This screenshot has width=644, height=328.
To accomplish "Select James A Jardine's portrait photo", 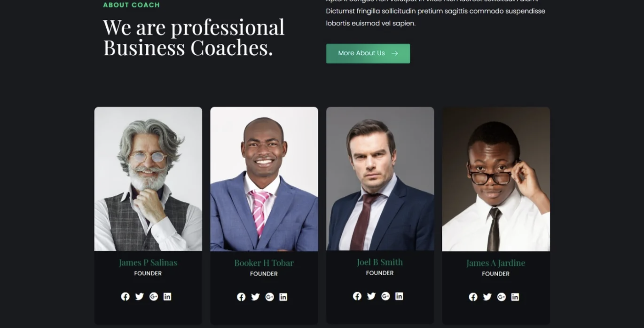I will (496, 179).
